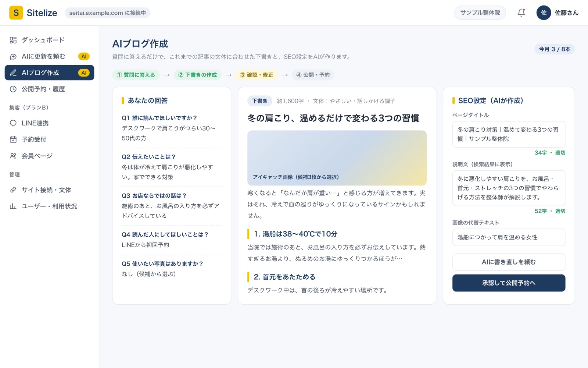This screenshot has height=368, width=588.
Task: Click the draft title 冬の肩こり、温めるだけで変わる3つの習慣
Action: pyautogui.click(x=333, y=118)
